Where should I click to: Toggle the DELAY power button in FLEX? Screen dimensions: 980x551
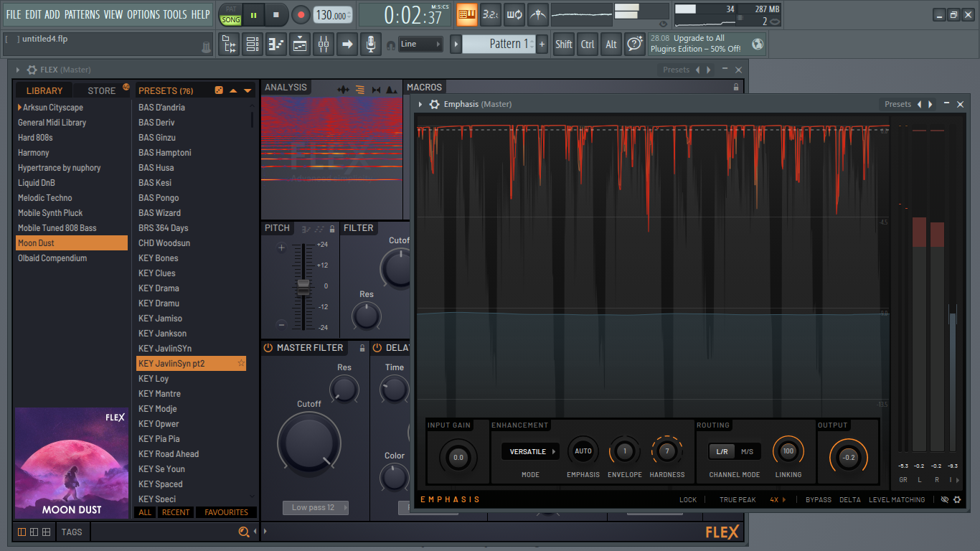[x=378, y=348]
